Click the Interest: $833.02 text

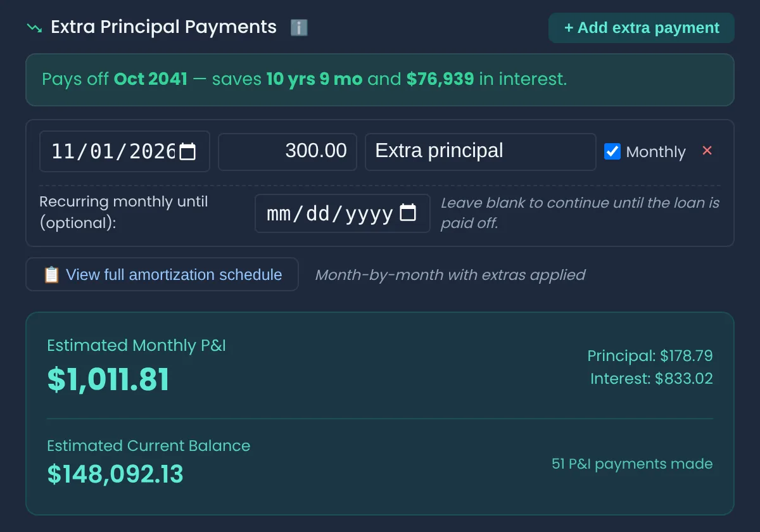[x=652, y=378]
